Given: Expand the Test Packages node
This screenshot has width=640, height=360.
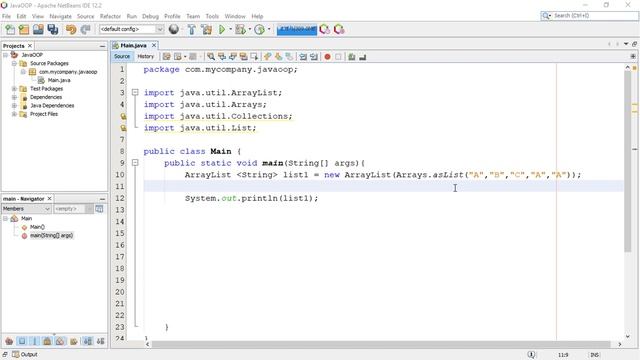Looking at the screenshot, I should click(x=14, y=89).
